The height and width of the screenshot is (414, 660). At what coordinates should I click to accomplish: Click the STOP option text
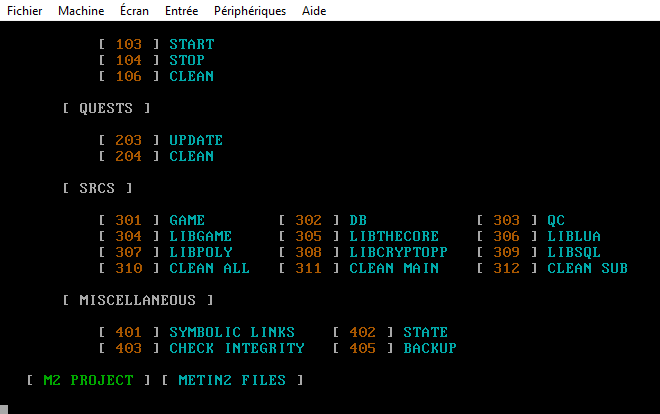pyautogui.click(x=187, y=60)
